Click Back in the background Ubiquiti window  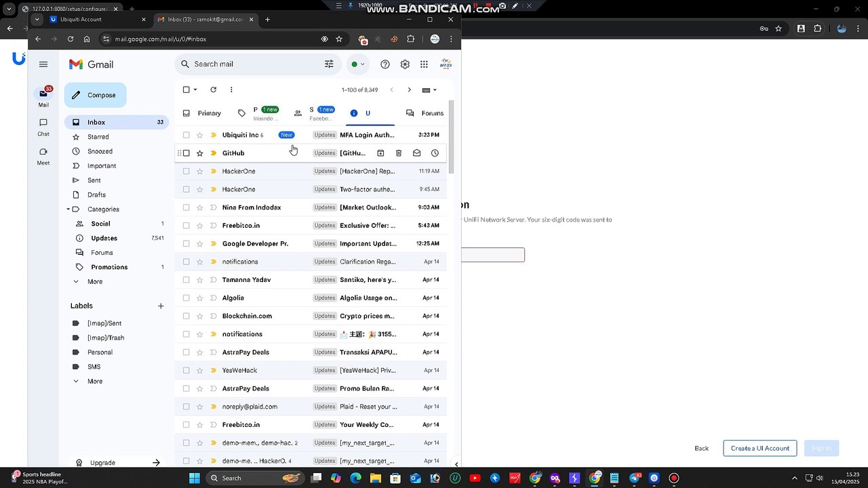click(x=701, y=448)
